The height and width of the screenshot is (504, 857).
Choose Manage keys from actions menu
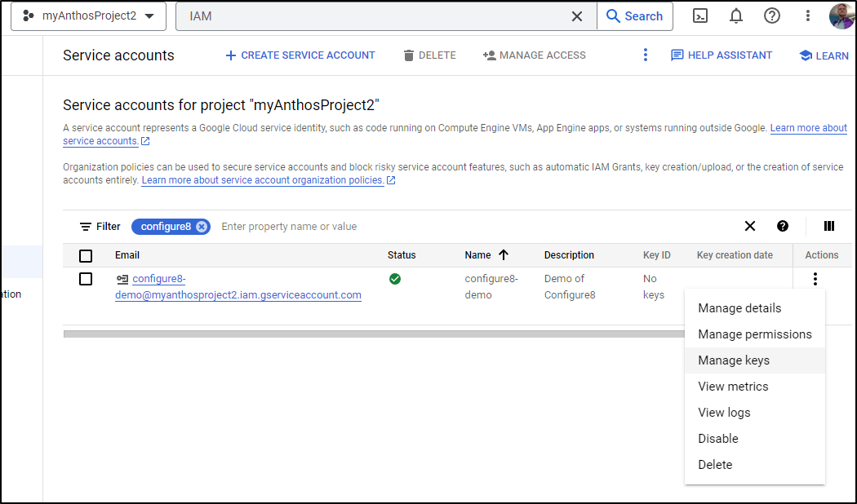[x=755, y=360]
